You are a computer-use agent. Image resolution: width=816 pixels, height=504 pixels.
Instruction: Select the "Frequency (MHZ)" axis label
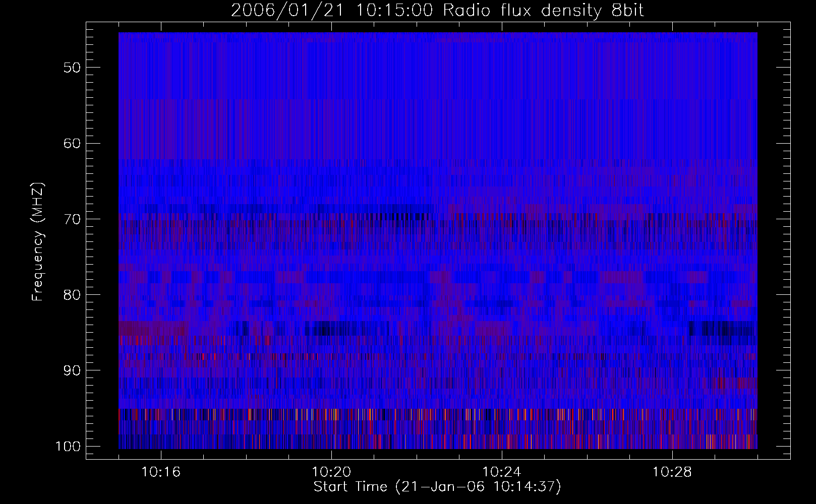(x=38, y=242)
